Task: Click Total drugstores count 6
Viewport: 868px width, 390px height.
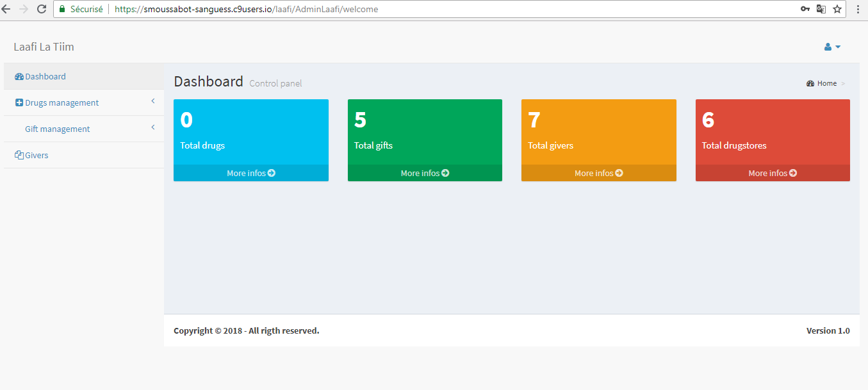Action: tap(708, 120)
